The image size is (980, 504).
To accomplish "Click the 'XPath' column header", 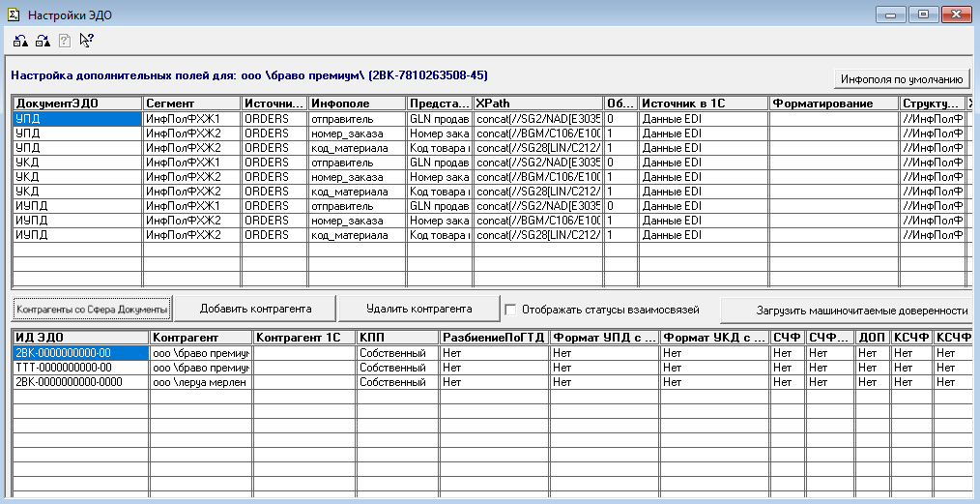I will (x=538, y=104).
